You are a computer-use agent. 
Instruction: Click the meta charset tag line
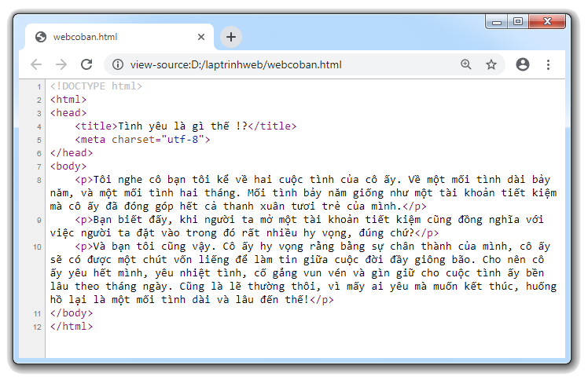pos(142,140)
